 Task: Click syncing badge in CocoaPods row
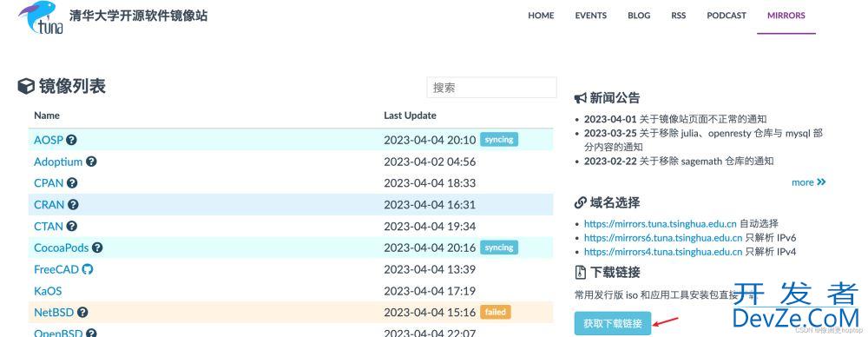[x=499, y=248]
